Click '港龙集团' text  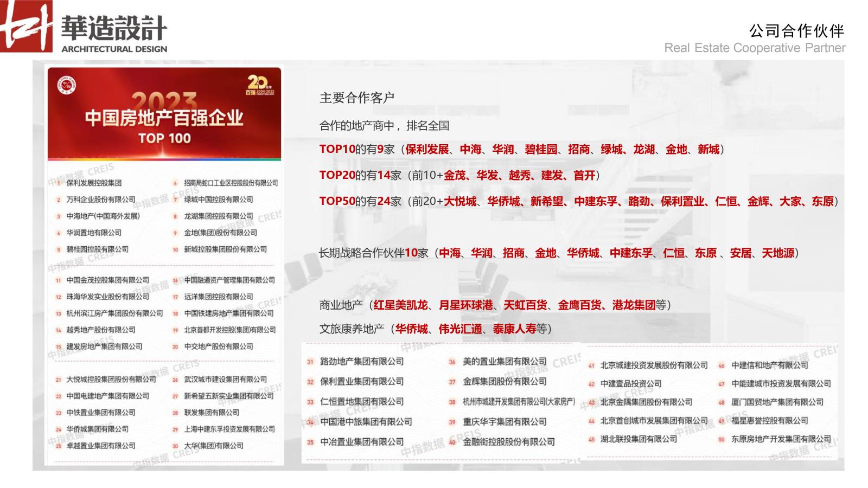(634, 305)
